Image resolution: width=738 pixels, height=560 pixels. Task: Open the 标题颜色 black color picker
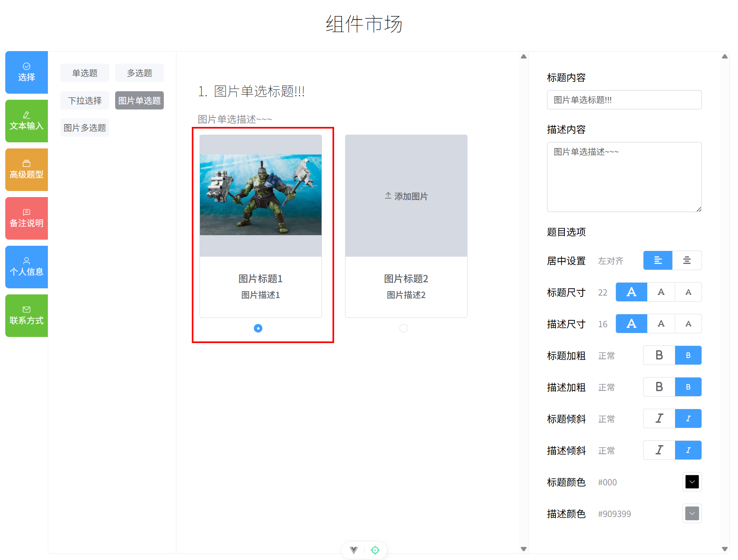tap(692, 482)
